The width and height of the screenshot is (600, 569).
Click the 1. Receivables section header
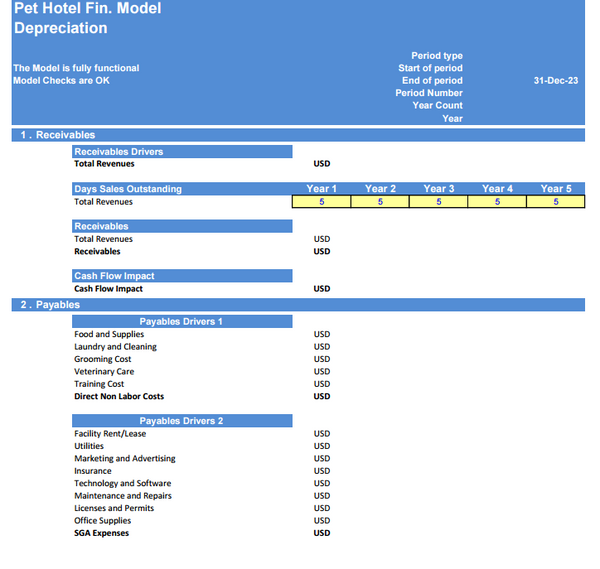tap(59, 135)
